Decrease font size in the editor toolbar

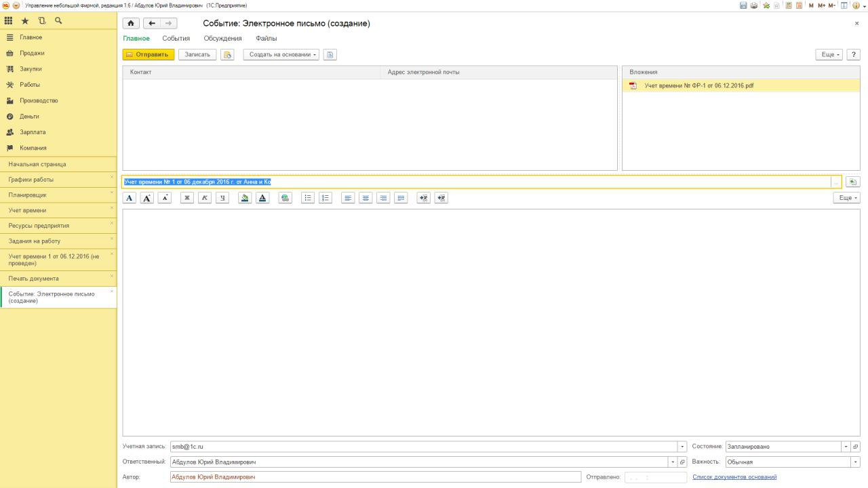click(x=164, y=198)
